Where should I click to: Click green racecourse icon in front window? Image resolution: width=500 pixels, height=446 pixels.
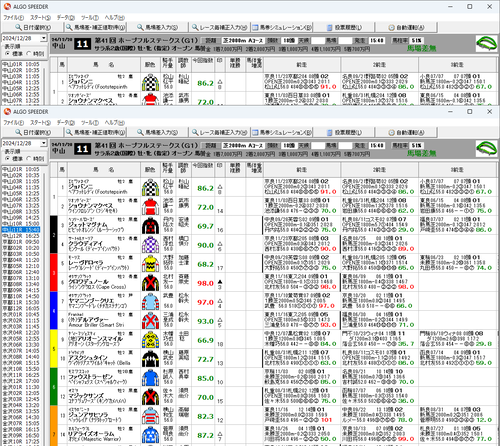click(x=486, y=148)
